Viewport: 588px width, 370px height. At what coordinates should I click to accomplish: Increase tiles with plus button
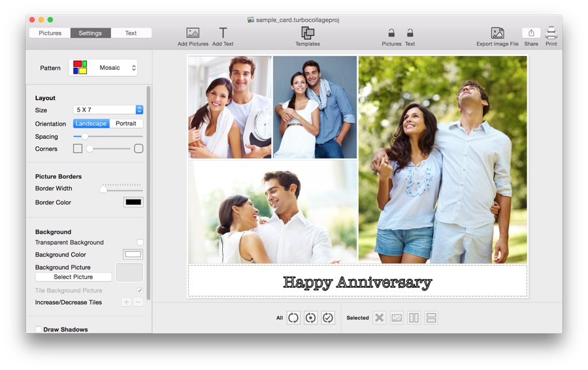click(x=126, y=302)
